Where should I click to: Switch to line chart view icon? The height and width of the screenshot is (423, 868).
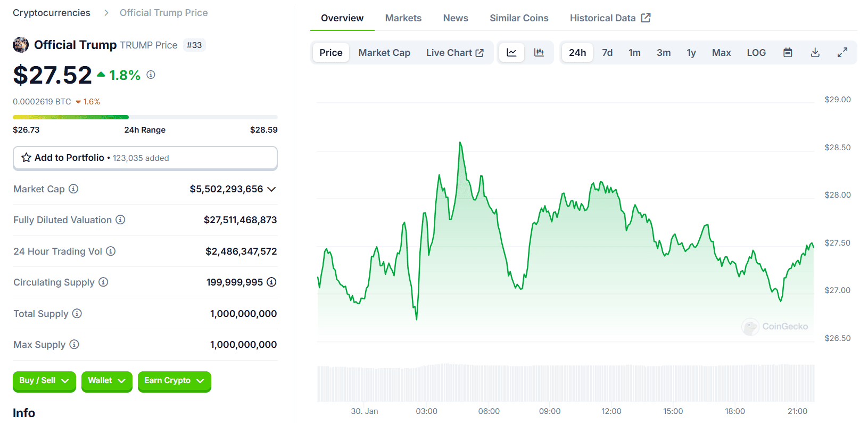pos(511,53)
